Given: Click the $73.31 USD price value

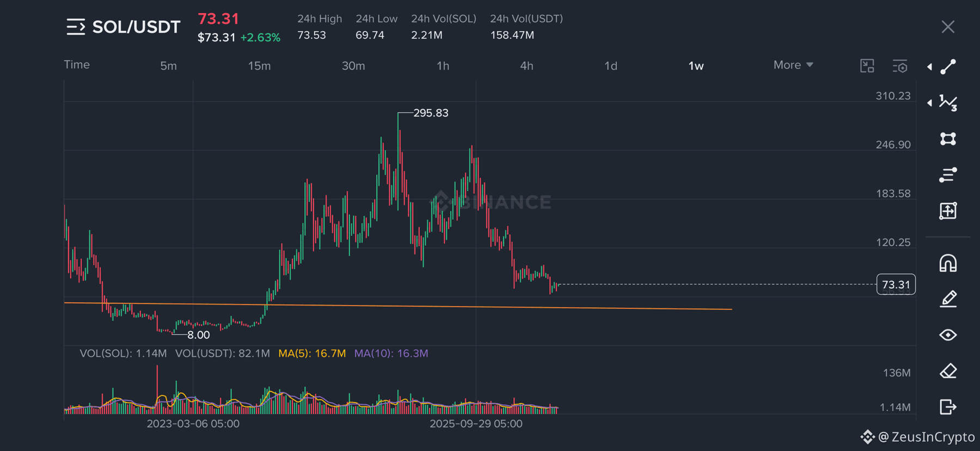Looking at the screenshot, I should [216, 38].
